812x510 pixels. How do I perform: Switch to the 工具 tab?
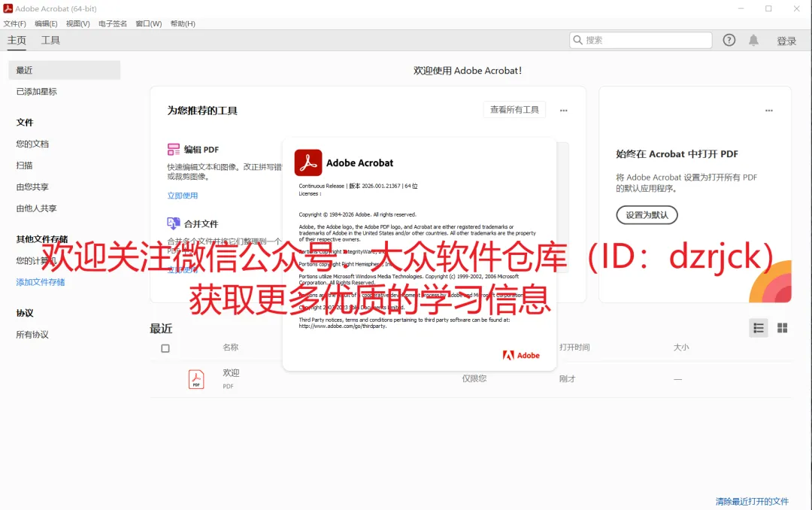pos(50,41)
